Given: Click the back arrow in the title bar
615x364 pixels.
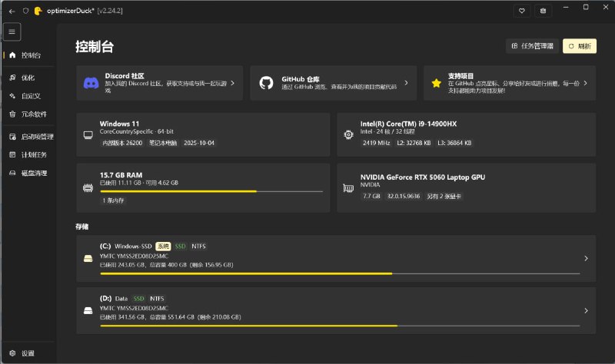Looking at the screenshot, I should pyautogui.click(x=12, y=11).
